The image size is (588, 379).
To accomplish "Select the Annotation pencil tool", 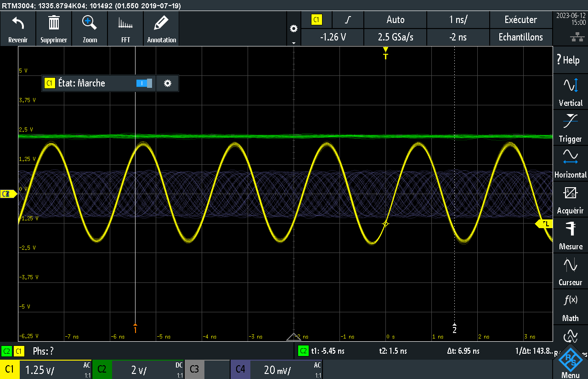I will point(161,29).
